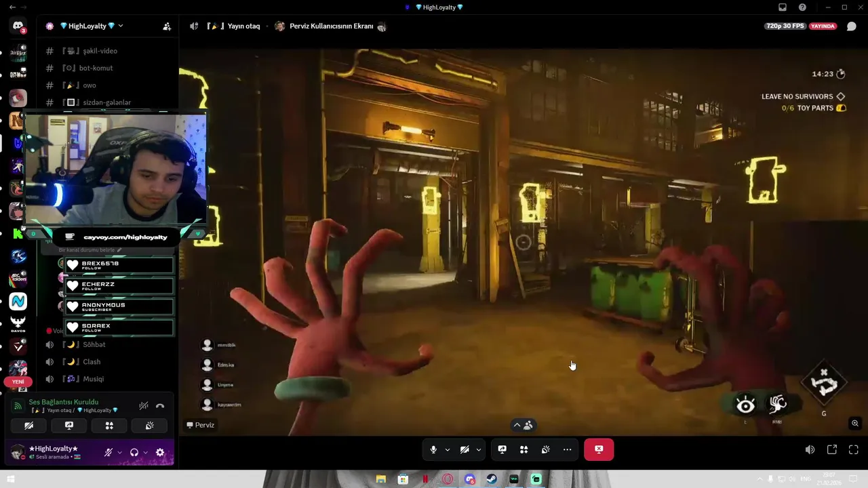The height and width of the screenshot is (488, 868).
Task: Open the cyan N server icon
Action: (x=18, y=301)
